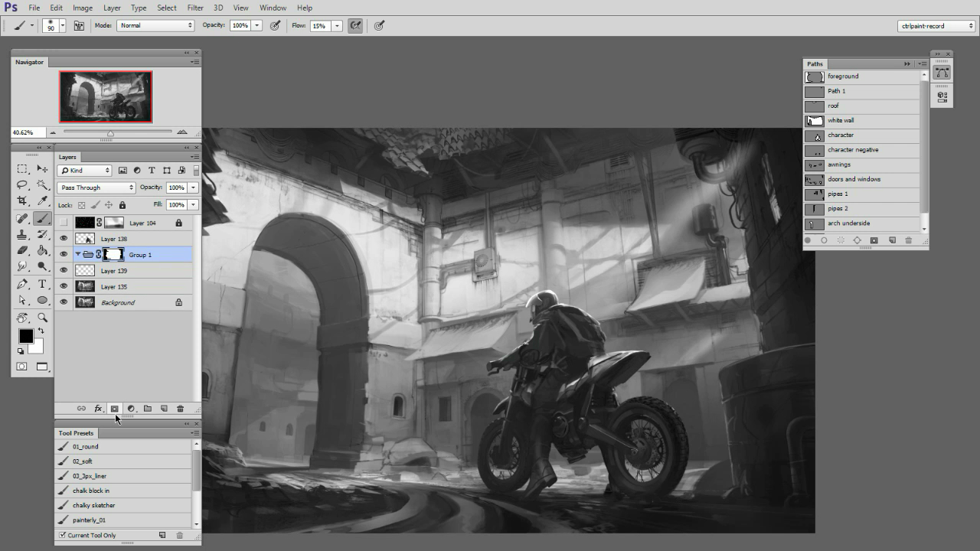980x551 pixels.
Task: Open the Image menu
Action: [83, 8]
